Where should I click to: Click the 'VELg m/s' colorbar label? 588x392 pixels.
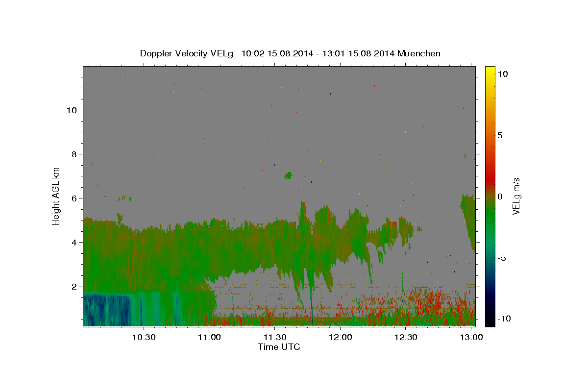click(x=515, y=196)
